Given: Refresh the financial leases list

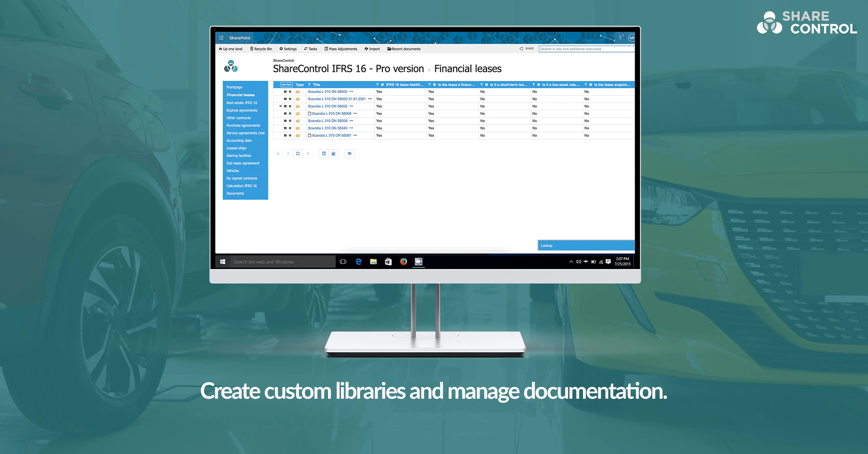Looking at the screenshot, I should pyautogui.click(x=298, y=153).
